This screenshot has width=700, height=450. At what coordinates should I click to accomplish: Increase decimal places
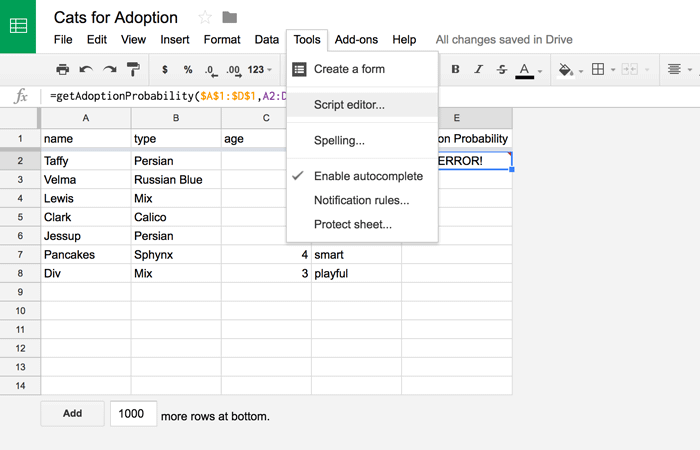click(x=233, y=70)
